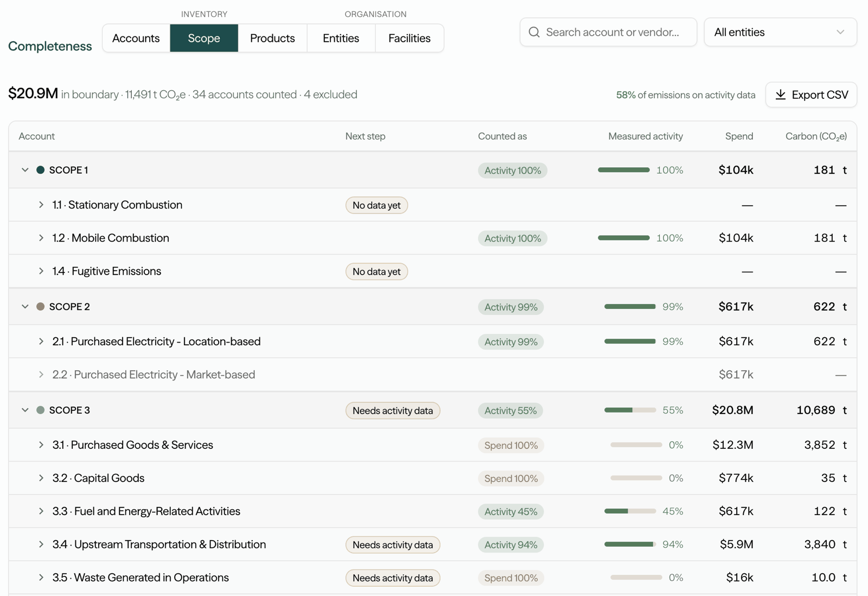The image size is (868, 596).
Task: Click the Completeness heading
Action: click(50, 46)
